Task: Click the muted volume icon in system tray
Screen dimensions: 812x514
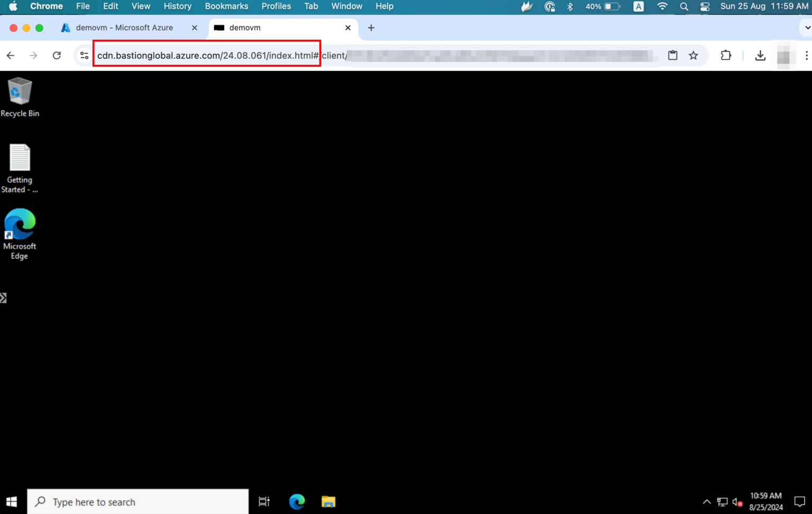Action: (738, 501)
